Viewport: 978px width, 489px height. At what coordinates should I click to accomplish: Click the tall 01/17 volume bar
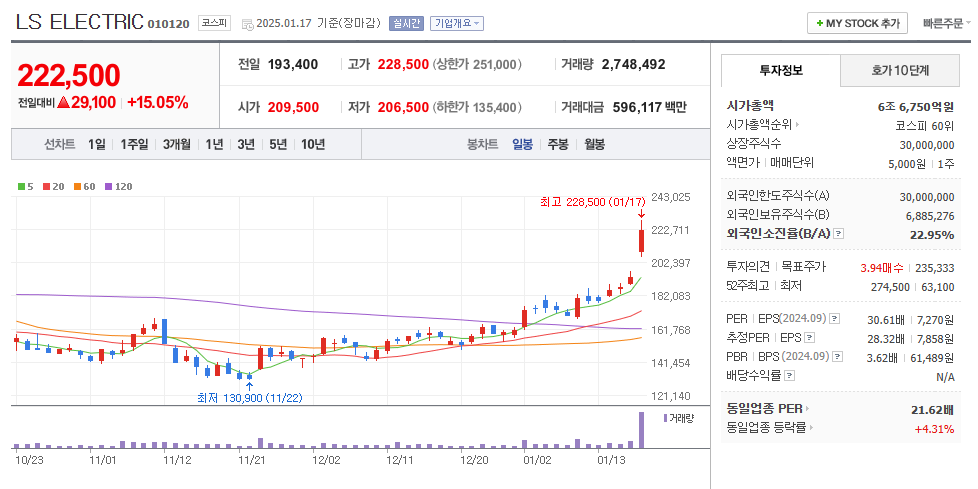tap(641, 430)
